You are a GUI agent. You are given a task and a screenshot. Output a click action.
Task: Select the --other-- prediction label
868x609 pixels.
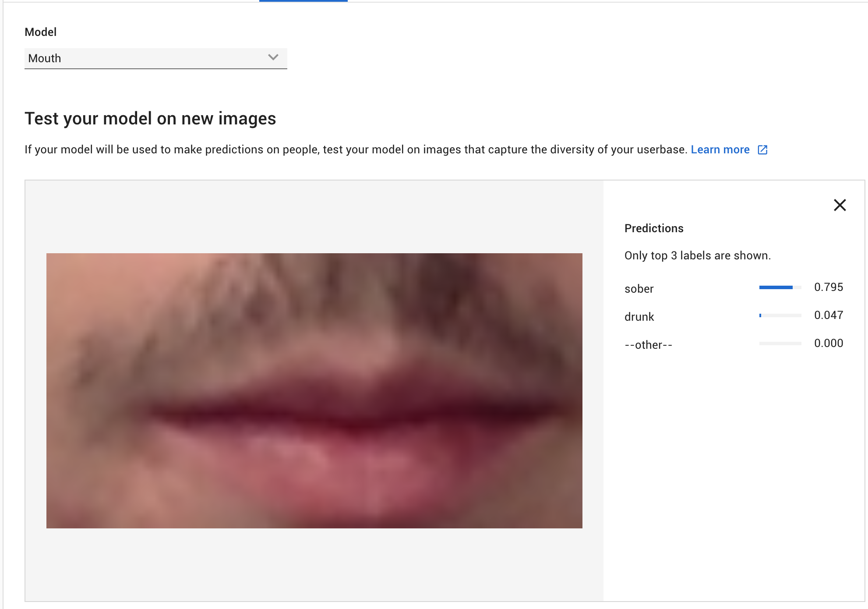(648, 345)
